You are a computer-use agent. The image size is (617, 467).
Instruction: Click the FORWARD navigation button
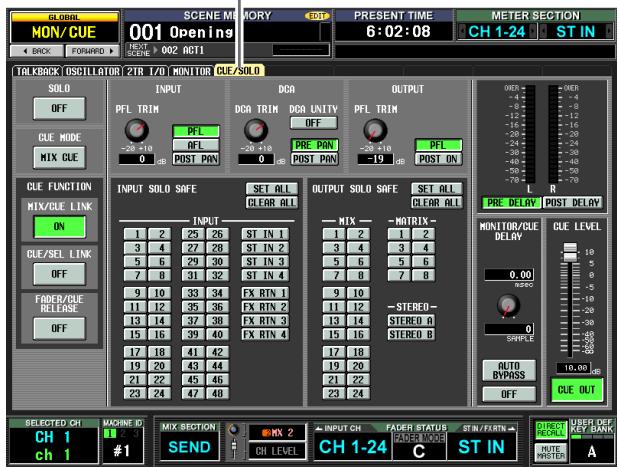[x=92, y=51]
